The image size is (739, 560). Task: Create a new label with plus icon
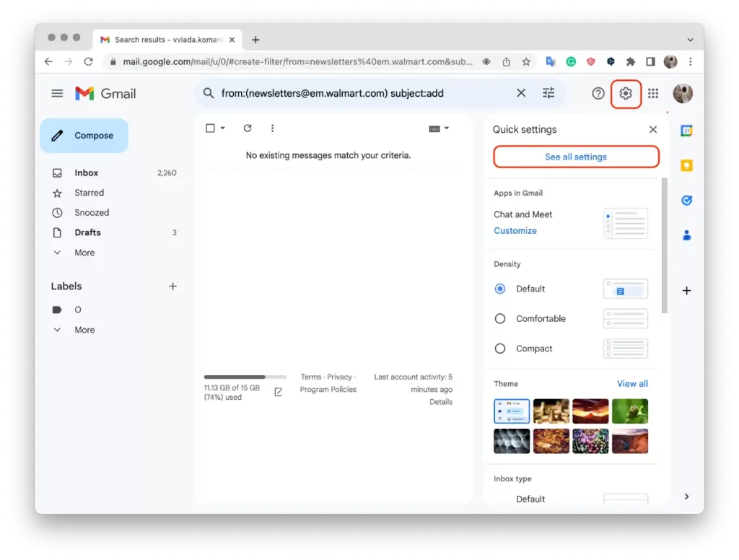172,286
